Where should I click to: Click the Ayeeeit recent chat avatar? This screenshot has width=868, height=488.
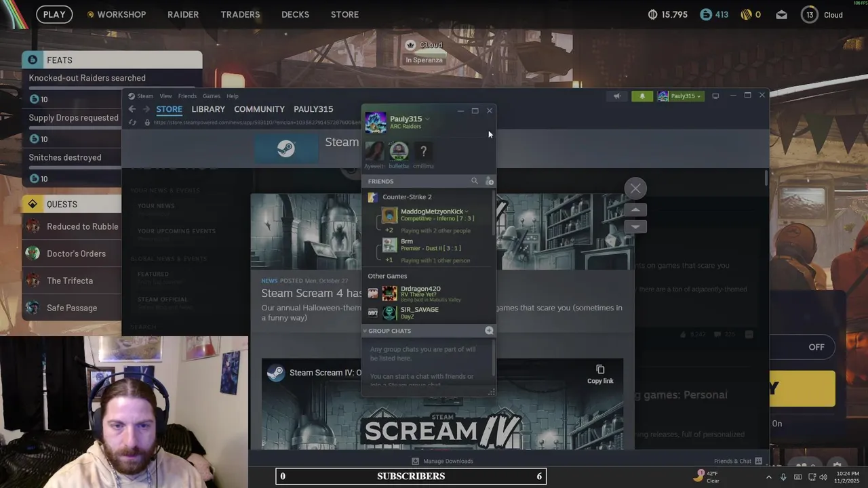click(x=374, y=151)
